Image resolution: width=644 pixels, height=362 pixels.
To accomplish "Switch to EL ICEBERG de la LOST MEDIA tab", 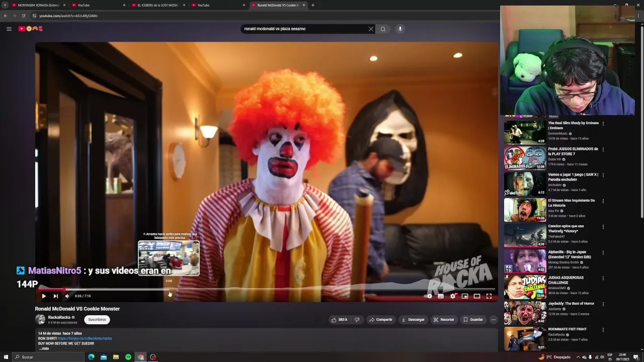I will point(158,5).
